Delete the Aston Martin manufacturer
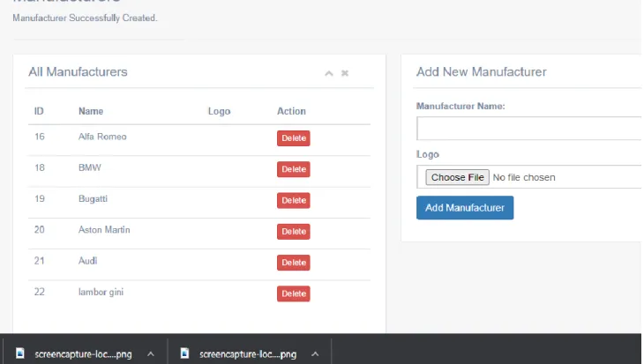This screenshot has height=364, width=644. (x=293, y=232)
